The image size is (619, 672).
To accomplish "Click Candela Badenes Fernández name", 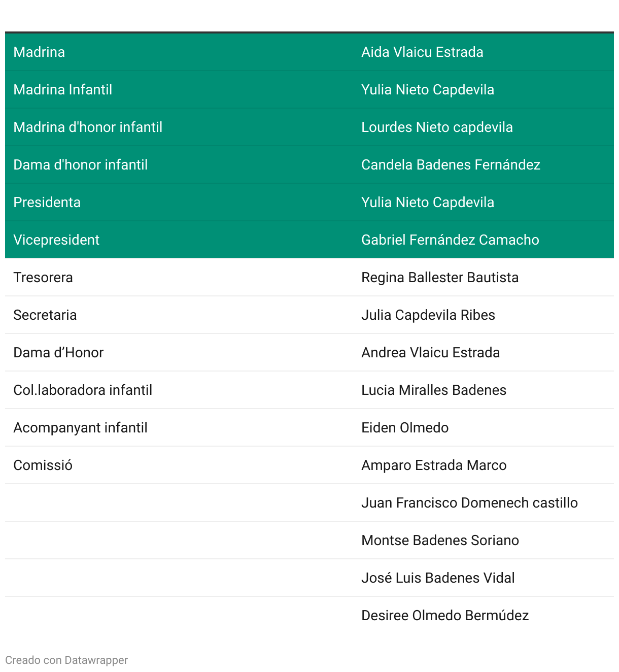I will (x=450, y=165).
